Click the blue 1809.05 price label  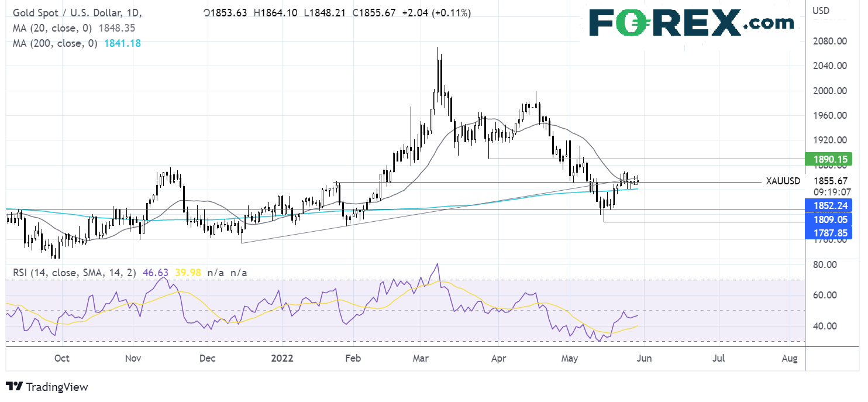click(x=829, y=220)
